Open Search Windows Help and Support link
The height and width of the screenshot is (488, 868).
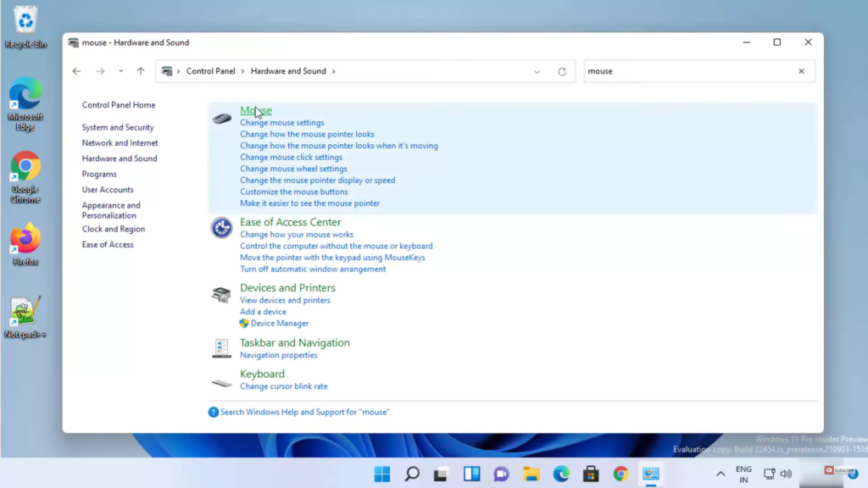tap(304, 412)
